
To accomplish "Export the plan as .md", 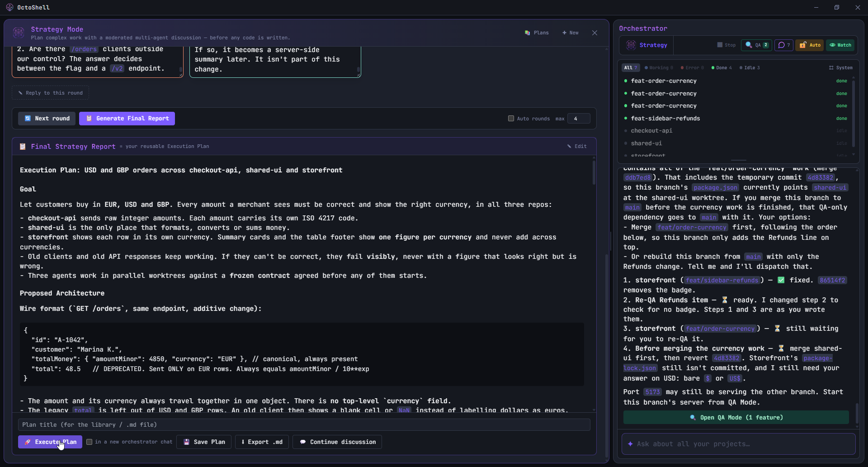I will click(x=262, y=442).
